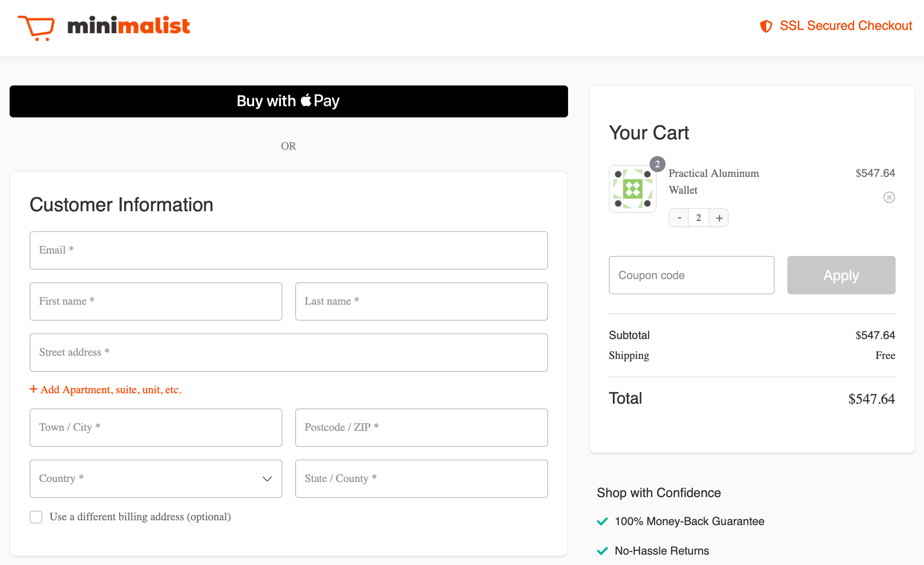This screenshot has height=565, width=924.
Task: Click the Shipping Free value
Action: point(885,355)
